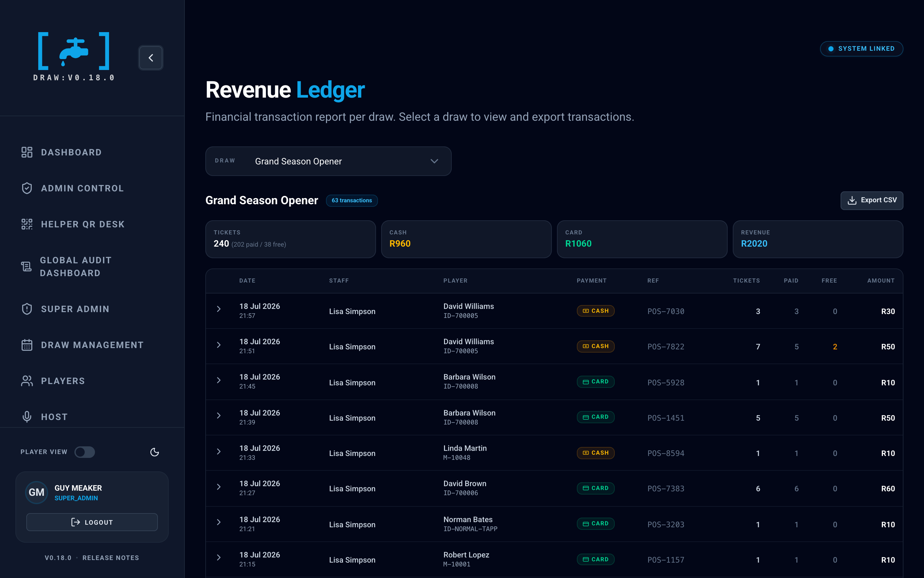Image resolution: width=924 pixels, height=578 pixels.
Task: Click the orange free count 2
Action: tap(835, 347)
